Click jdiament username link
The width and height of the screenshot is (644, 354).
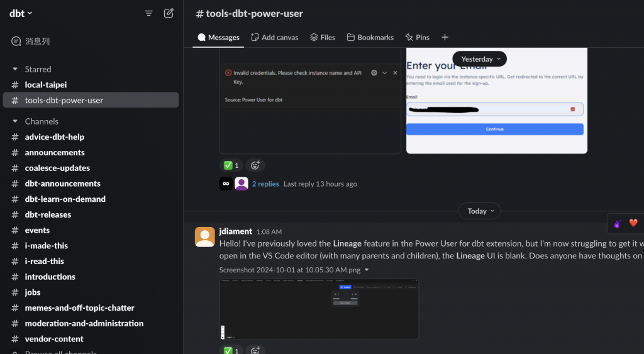pyautogui.click(x=235, y=231)
